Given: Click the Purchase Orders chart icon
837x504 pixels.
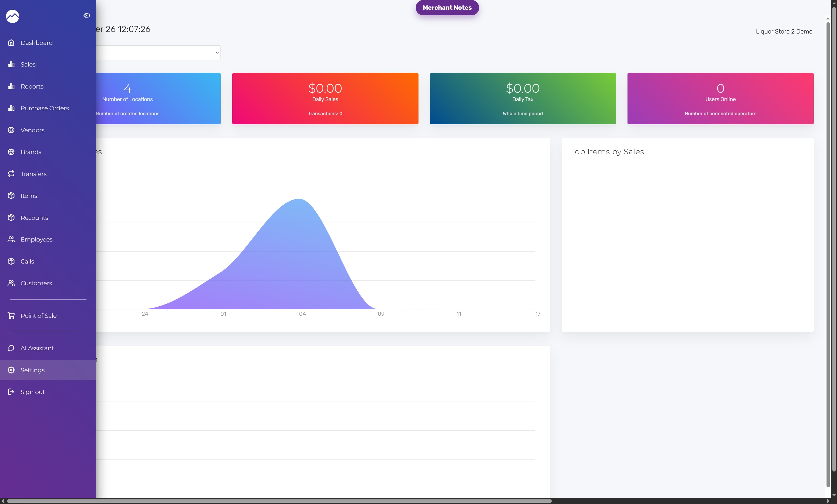Looking at the screenshot, I should [11, 108].
